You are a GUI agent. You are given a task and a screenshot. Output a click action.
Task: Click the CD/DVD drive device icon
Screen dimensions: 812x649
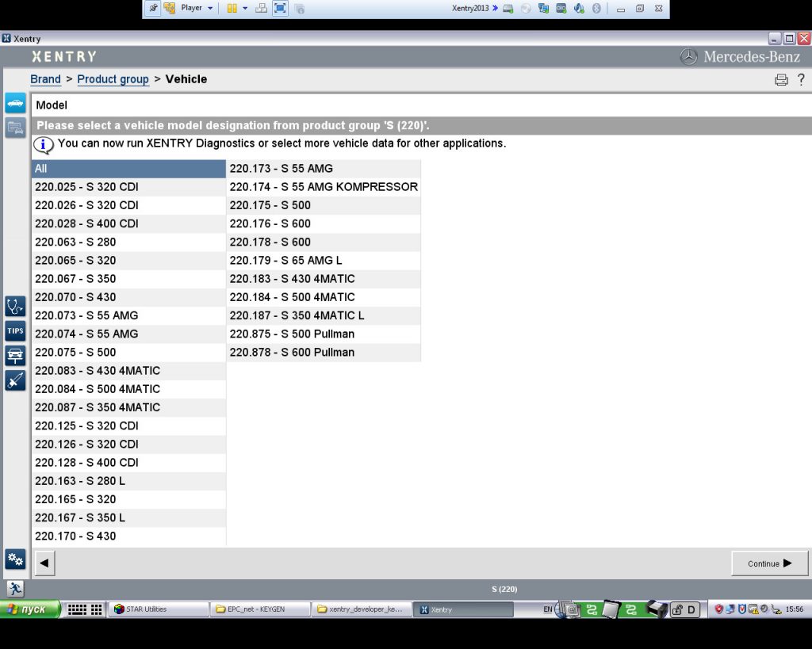coord(526,8)
